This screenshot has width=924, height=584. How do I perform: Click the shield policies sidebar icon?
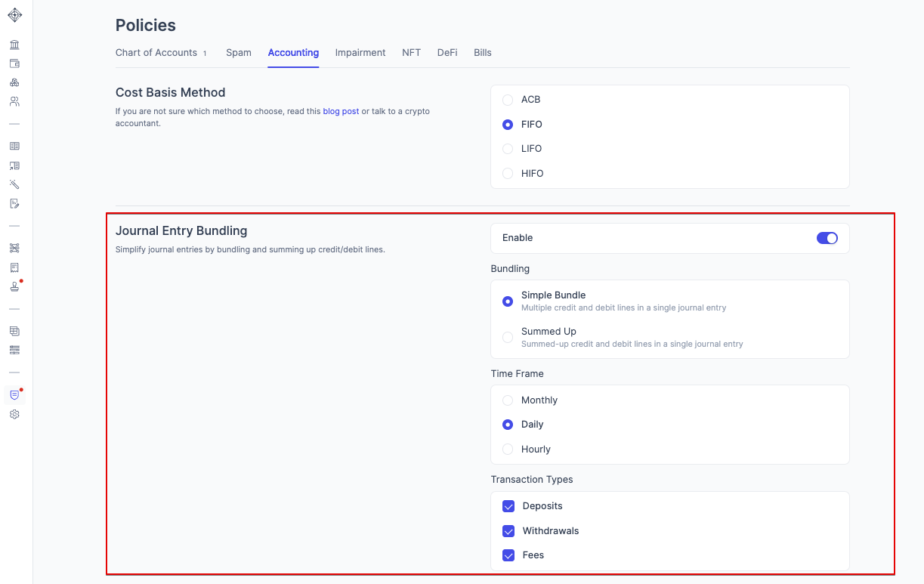[14, 395]
